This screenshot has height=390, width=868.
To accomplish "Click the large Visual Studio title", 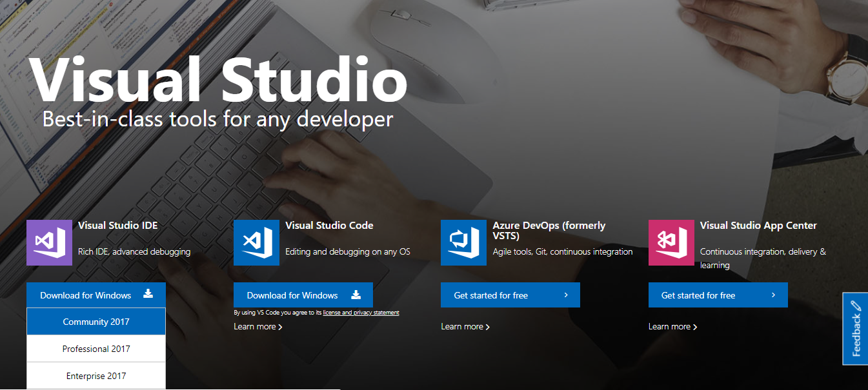I will pos(218,81).
